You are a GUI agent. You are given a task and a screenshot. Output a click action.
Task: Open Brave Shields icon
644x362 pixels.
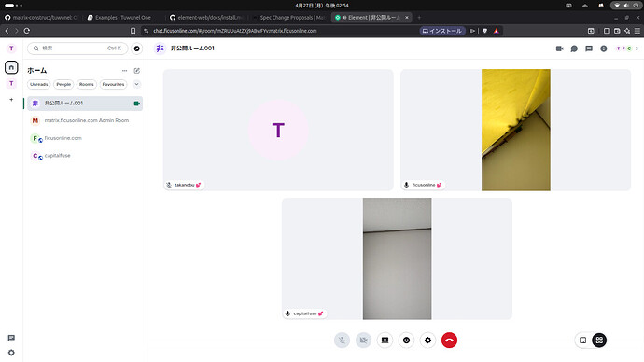(485, 31)
